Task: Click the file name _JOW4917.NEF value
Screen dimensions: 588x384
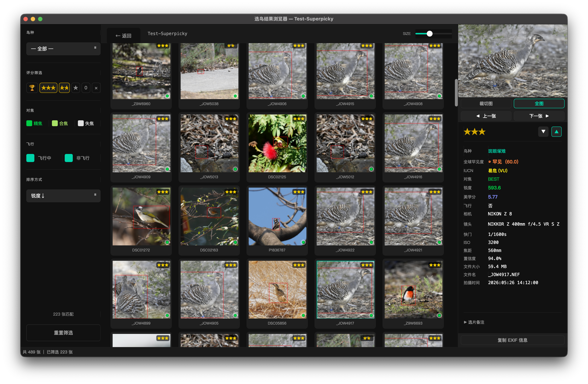Action: point(504,275)
